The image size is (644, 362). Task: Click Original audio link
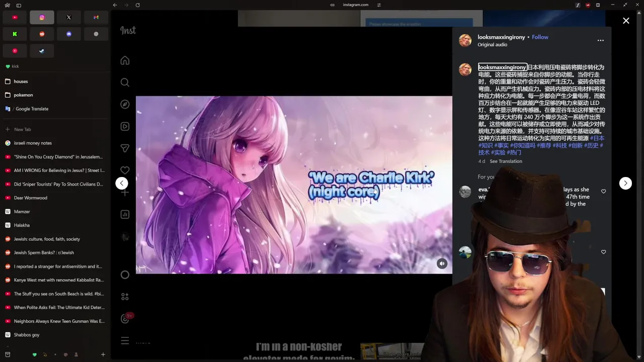coord(492,45)
